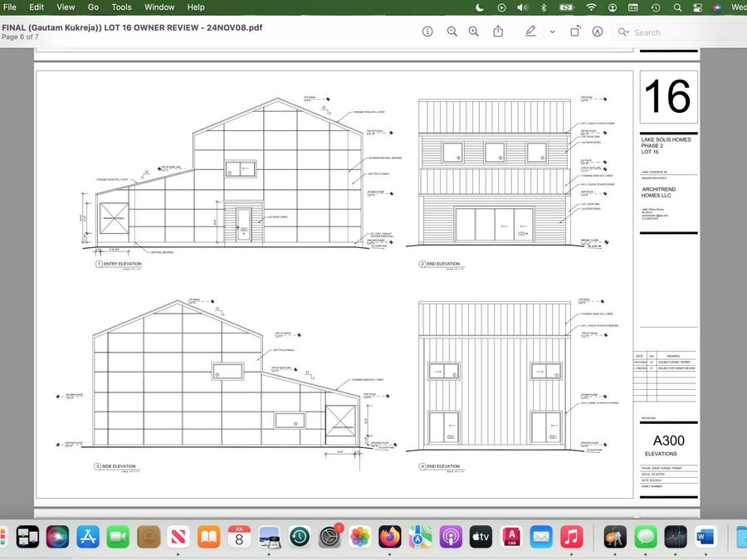
Task: Open the Tools menu
Action: 121,7
